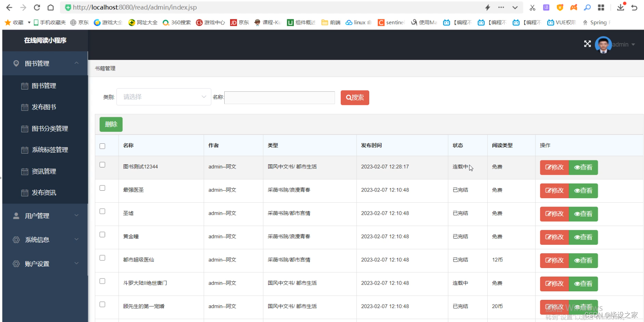The image size is (644, 322).
Task: Check the box for 圣墟
Action: tap(102, 211)
